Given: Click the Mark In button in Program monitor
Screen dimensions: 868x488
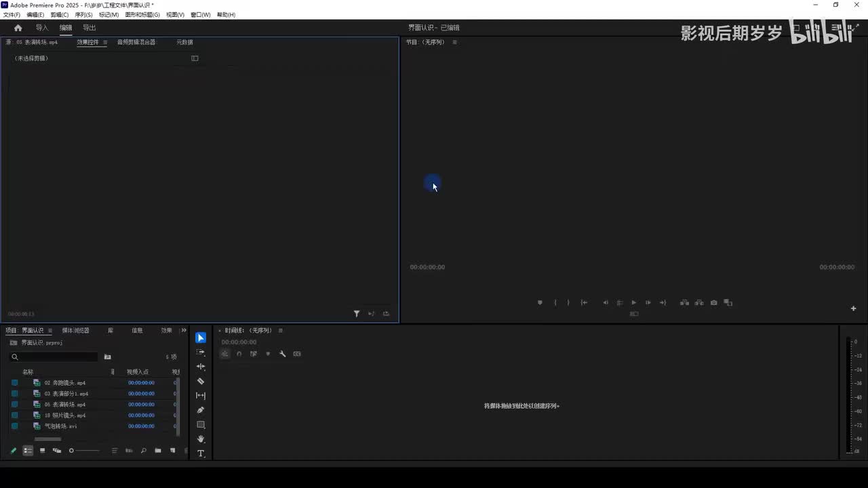Looking at the screenshot, I should pos(555,303).
